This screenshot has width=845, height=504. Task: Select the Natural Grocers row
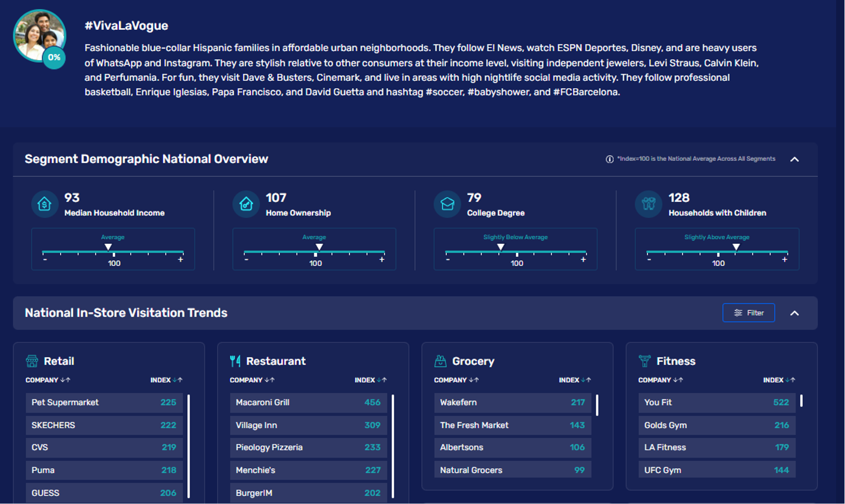[x=512, y=470]
